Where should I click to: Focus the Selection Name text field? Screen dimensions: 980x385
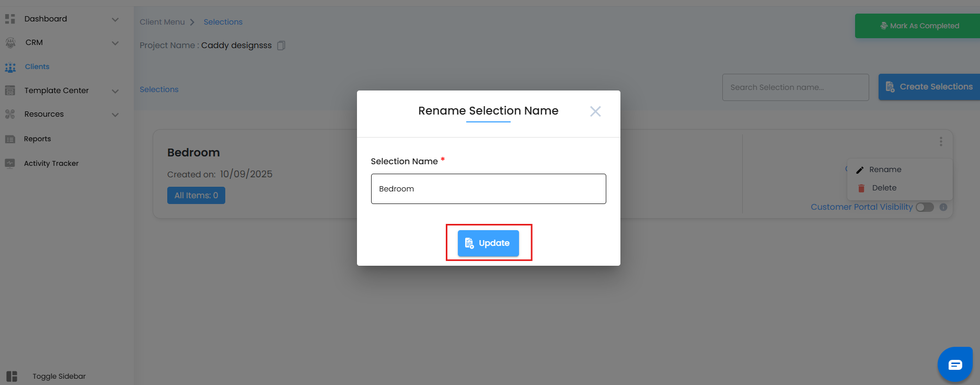point(488,189)
